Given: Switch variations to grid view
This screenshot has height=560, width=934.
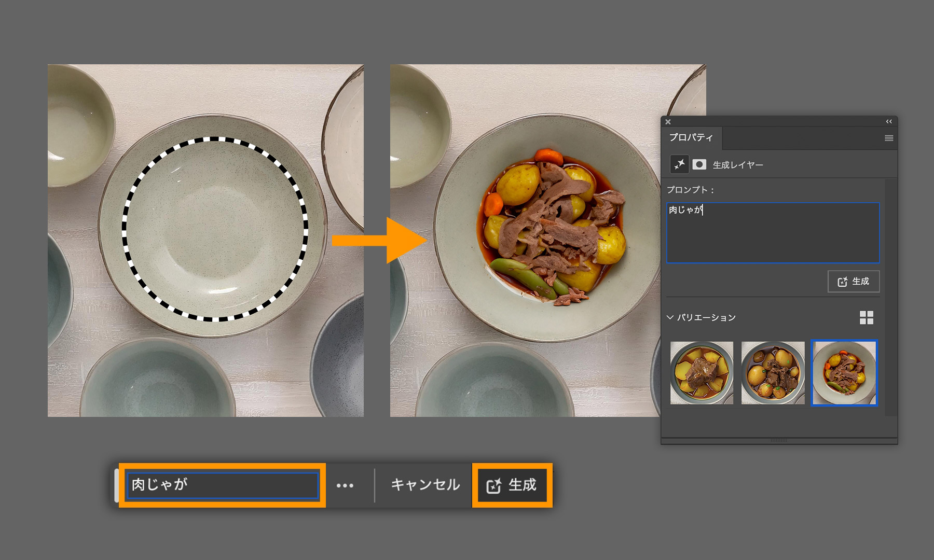Looking at the screenshot, I should pyautogui.click(x=866, y=317).
